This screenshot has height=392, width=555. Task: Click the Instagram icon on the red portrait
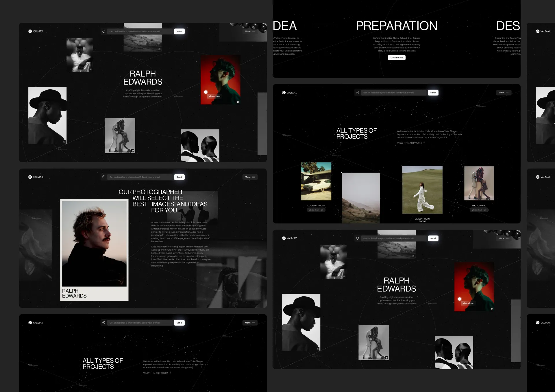[238, 102]
